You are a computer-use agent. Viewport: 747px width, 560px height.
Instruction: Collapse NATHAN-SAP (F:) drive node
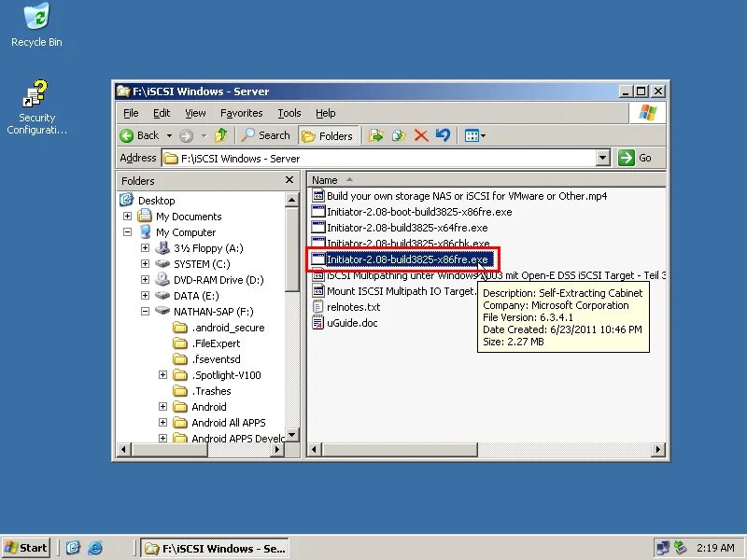pyautogui.click(x=145, y=312)
